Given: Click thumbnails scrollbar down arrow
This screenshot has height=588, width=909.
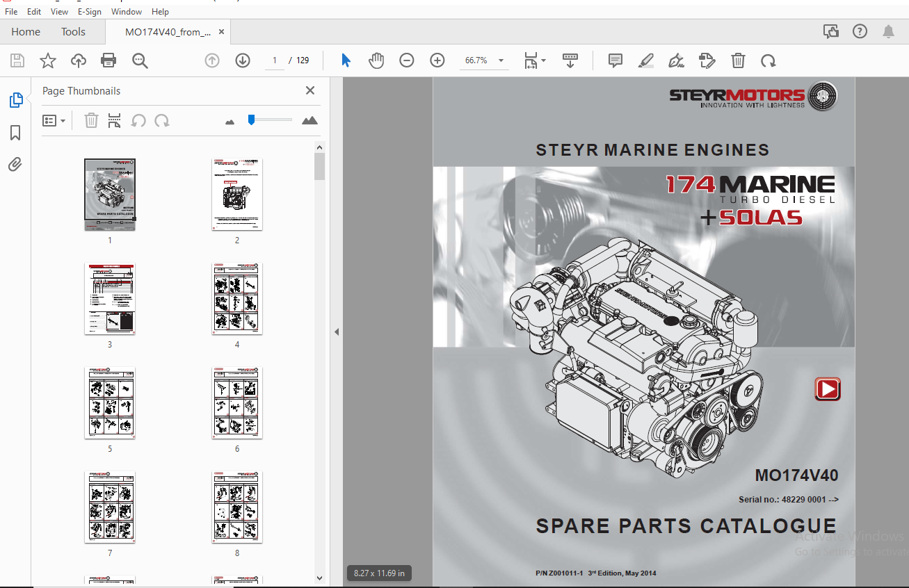Looking at the screenshot, I should click(x=319, y=578).
